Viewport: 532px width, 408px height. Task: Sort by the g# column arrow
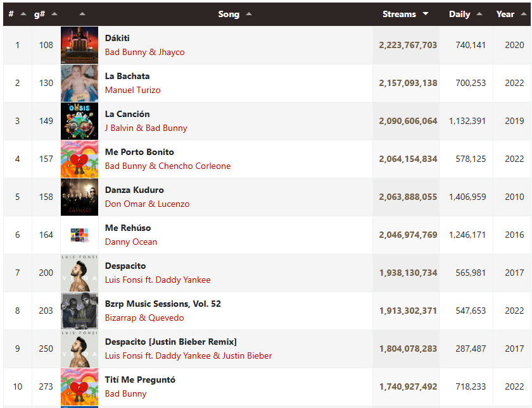(x=54, y=14)
